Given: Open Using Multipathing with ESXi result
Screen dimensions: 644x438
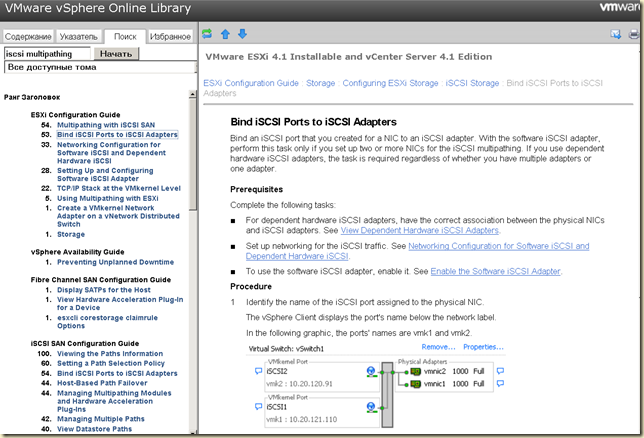Looking at the screenshot, I should [x=108, y=198].
